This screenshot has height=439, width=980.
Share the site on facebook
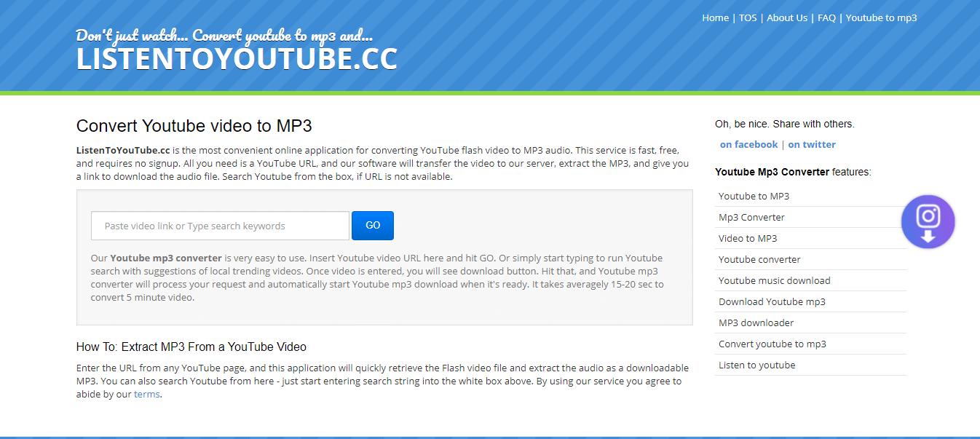(x=748, y=144)
